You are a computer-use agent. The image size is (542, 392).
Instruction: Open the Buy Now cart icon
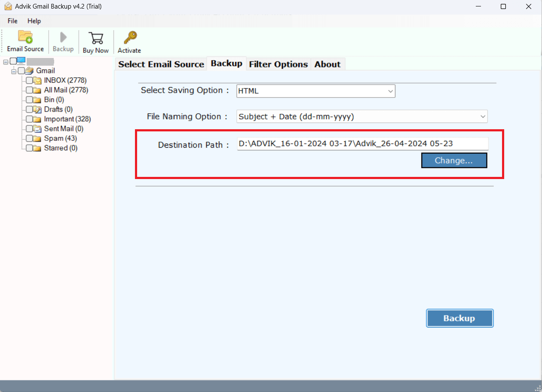click(95, 38)
